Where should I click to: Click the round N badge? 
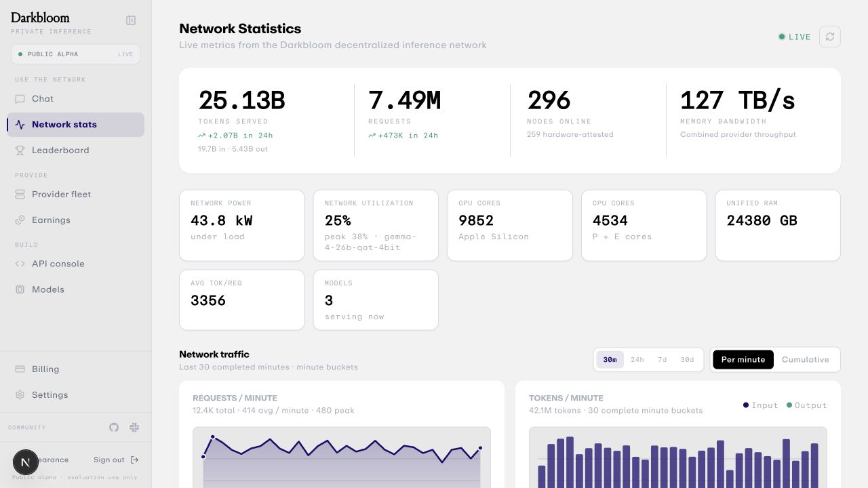point(26,463)
